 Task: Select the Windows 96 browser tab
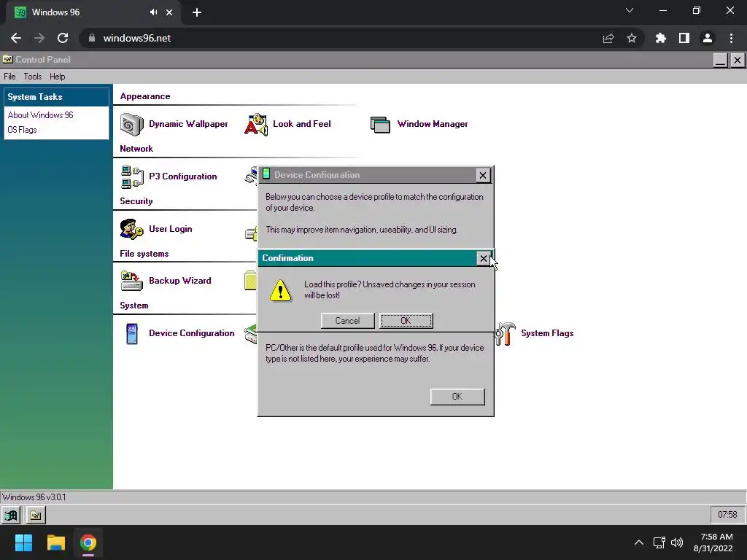(93, 12)
